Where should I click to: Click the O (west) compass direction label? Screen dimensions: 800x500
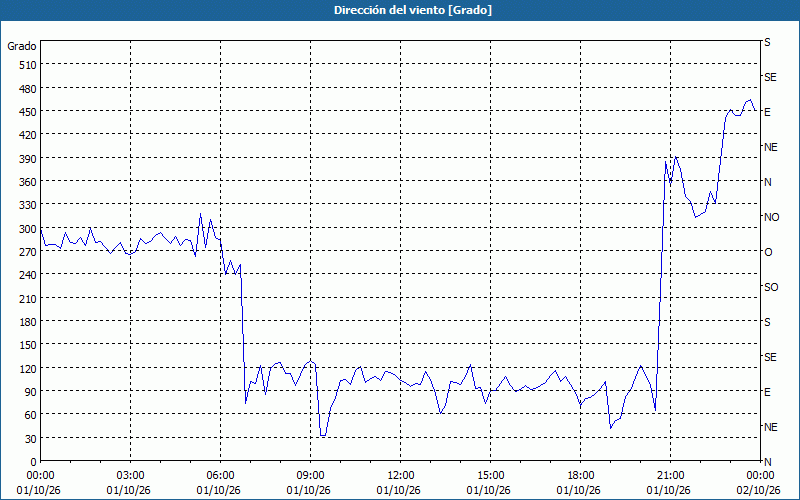point(768,252)
